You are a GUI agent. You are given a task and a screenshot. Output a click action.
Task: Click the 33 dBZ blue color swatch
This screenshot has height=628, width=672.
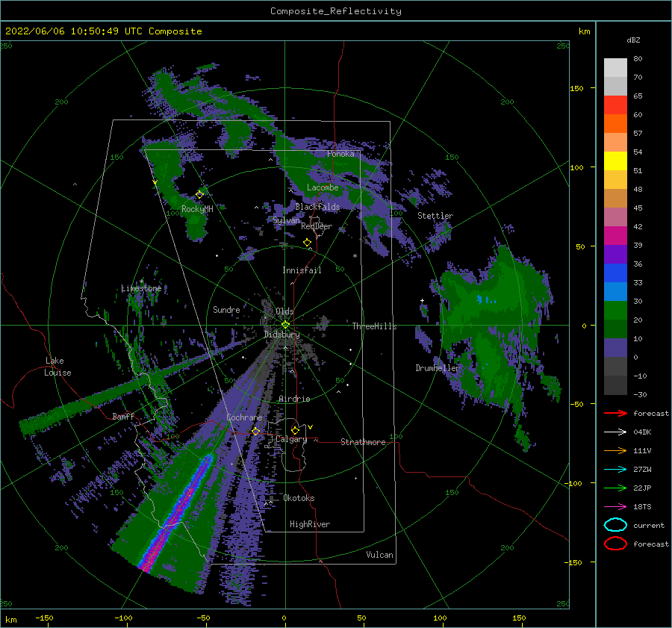(x=615, y=273)
